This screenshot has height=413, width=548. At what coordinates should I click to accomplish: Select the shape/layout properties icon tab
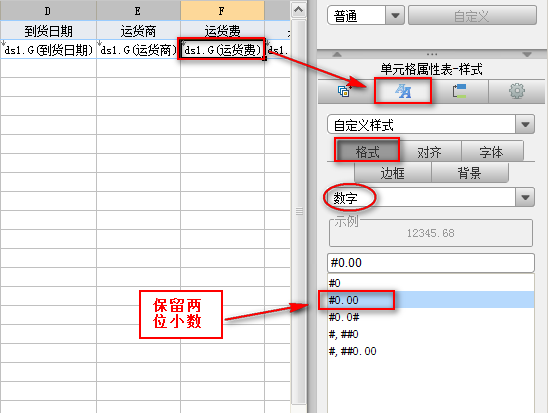click(459, 91)
